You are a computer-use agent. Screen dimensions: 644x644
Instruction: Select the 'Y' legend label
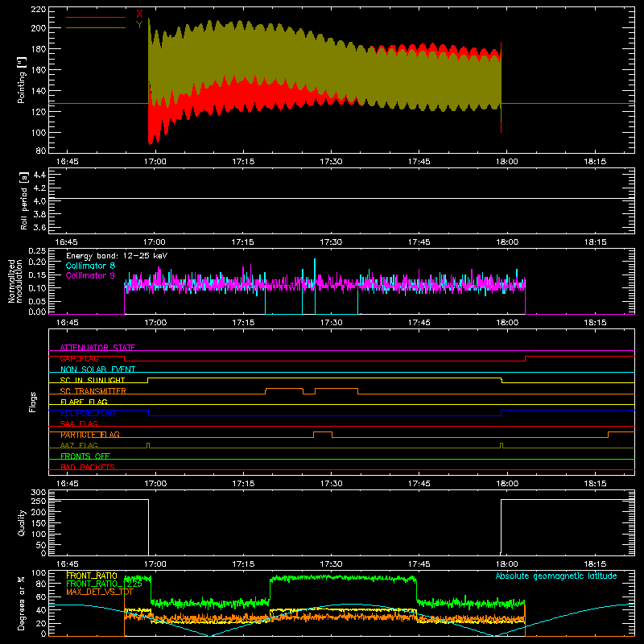click(139, 25)
